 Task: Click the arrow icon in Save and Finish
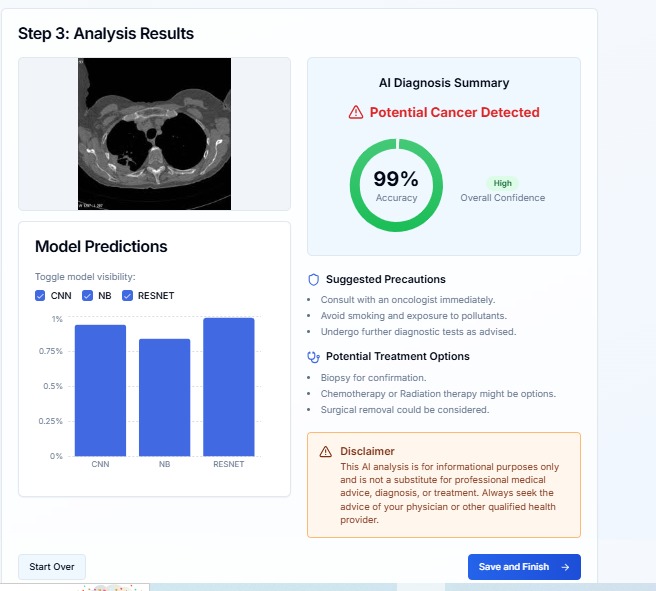565,567
